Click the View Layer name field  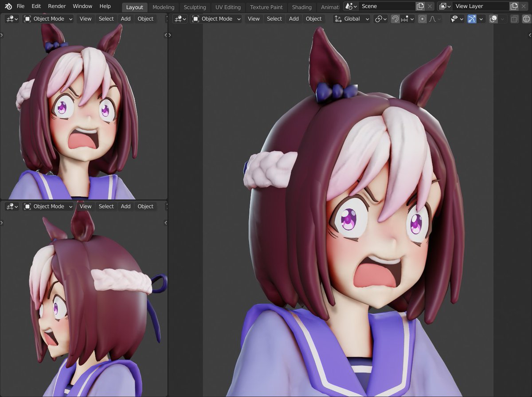(481, 6)
